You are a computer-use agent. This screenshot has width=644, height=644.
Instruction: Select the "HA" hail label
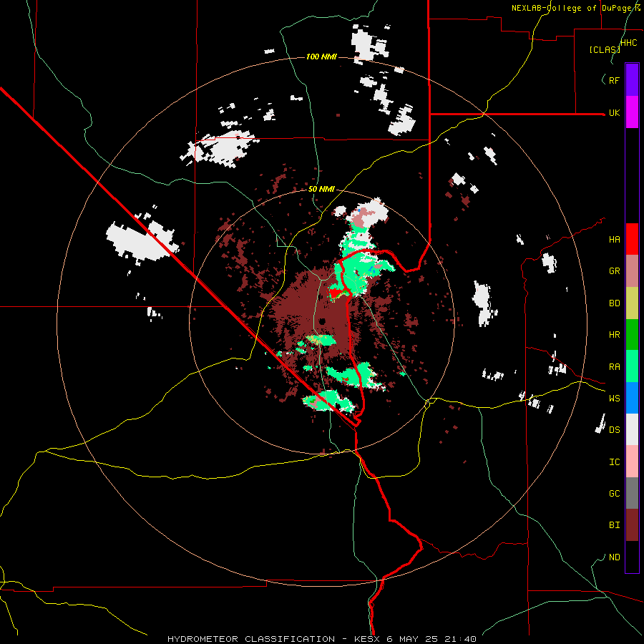coord(614,240)
